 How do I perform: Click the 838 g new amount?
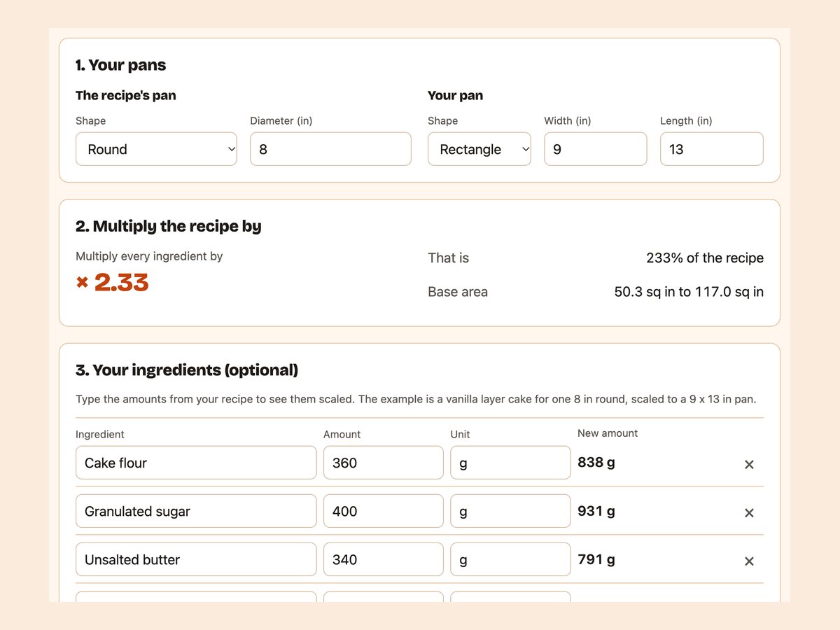tap(596, 462)
